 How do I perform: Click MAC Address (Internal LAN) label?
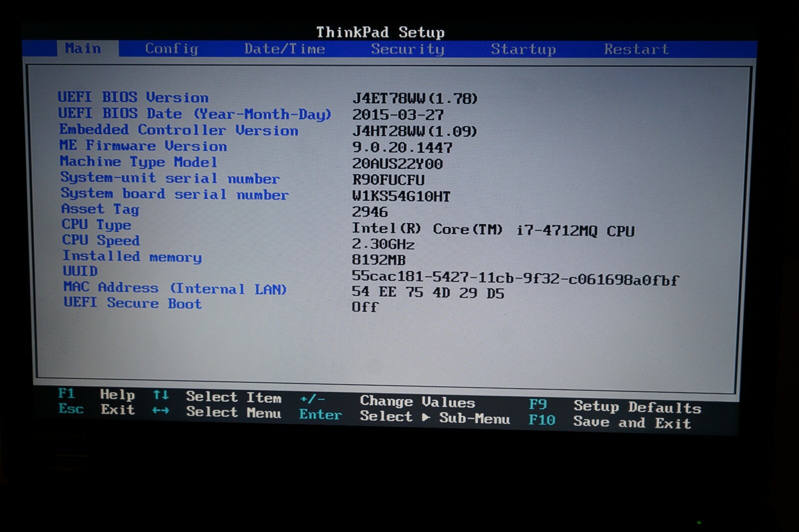tap(175, 288)
